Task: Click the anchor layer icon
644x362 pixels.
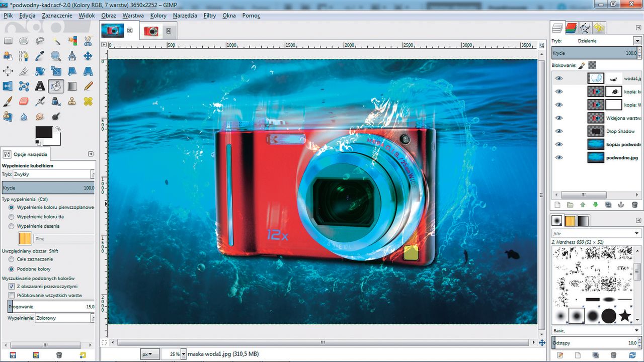Action: point(621,205)
